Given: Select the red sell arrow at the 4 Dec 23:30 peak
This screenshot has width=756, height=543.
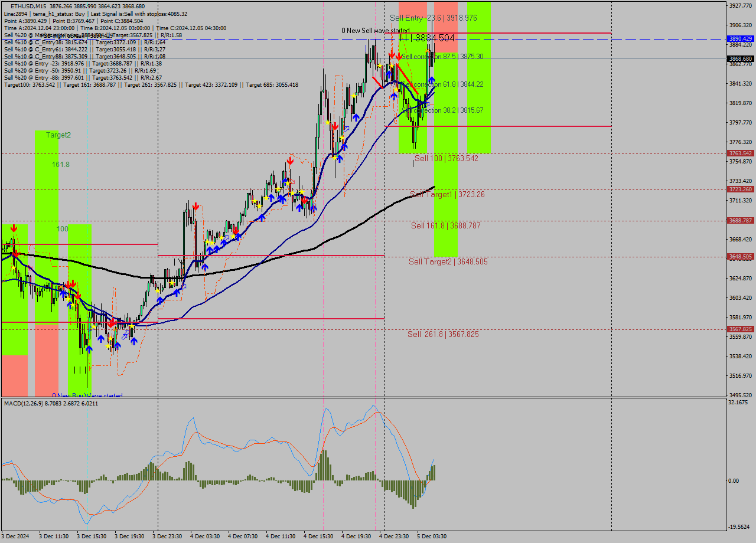Looking at the screenshot, I should point(391,54).
